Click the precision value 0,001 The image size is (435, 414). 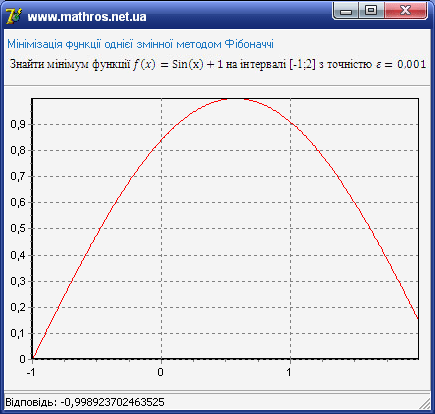[411, 64]
